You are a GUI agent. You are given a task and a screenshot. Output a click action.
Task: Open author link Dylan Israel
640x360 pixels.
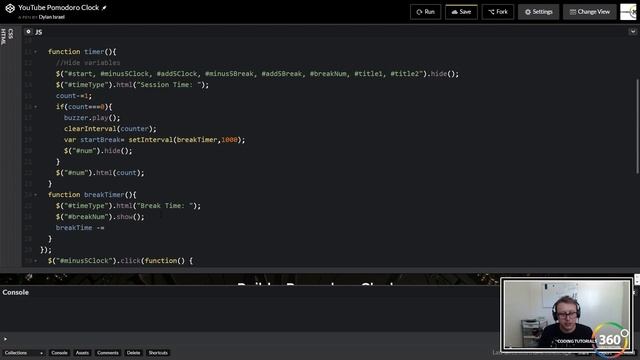tap(51, 17)
